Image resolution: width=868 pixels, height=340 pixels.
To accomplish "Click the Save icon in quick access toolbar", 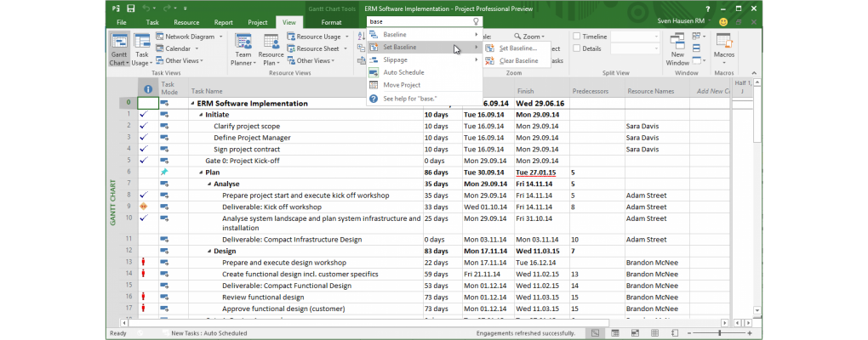I will coord(131,8).
